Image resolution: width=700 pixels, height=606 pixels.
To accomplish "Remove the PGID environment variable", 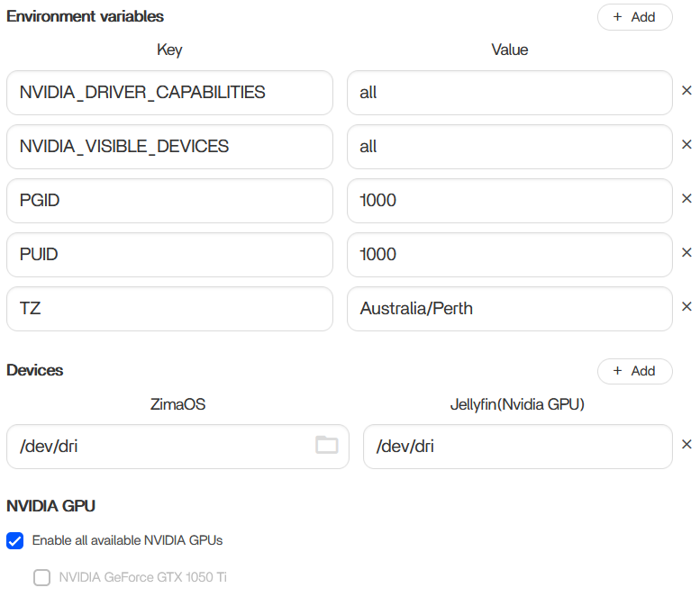I will 686,199.
